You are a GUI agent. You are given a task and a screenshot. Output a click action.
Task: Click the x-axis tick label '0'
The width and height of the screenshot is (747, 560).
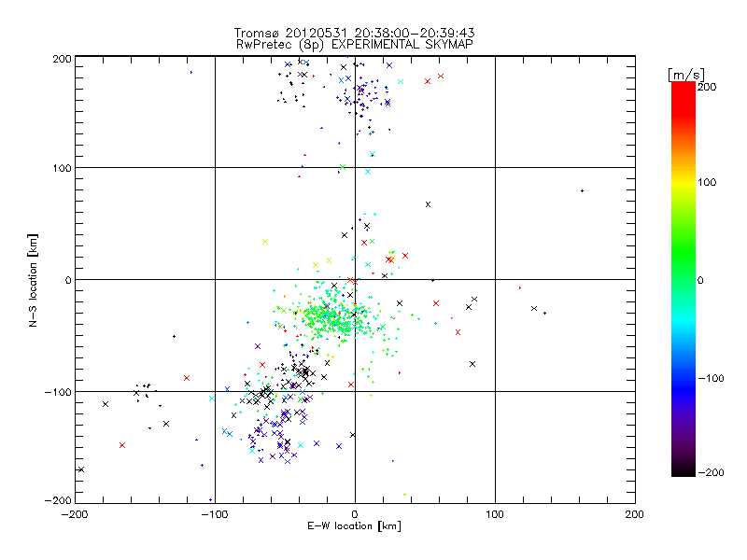355,514
